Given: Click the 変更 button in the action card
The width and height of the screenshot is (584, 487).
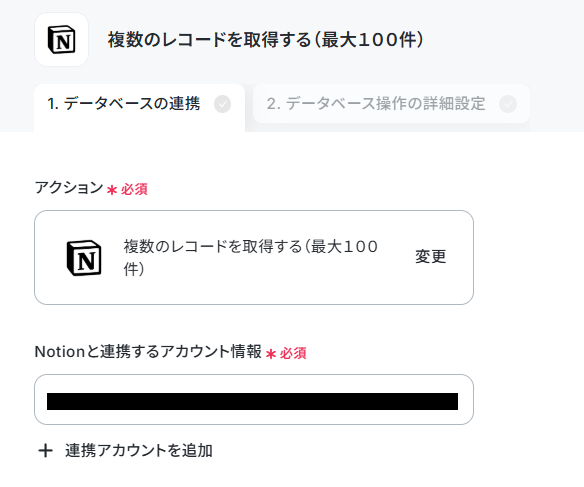Looking at the screenshot, I should (x=431, y=257).
